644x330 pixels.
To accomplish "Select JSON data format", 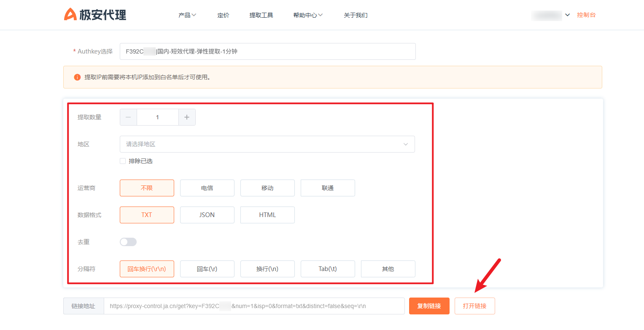I will click(207, 215).
